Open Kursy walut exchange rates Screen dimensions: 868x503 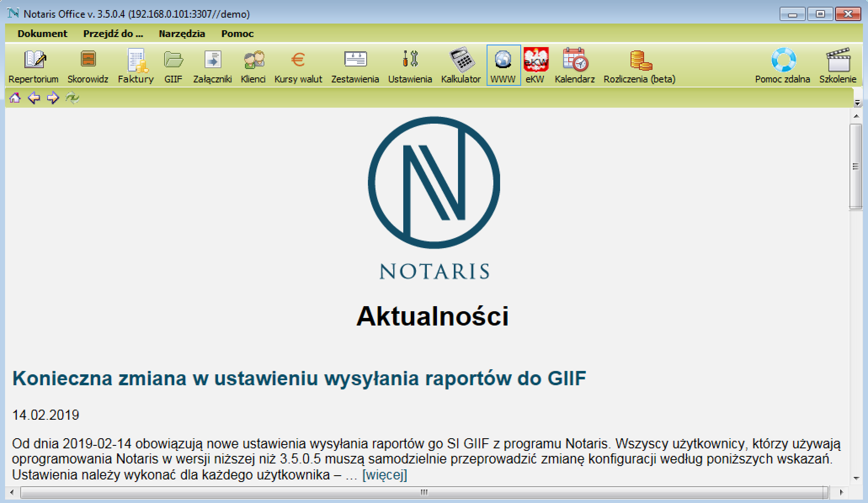(298, 66)
